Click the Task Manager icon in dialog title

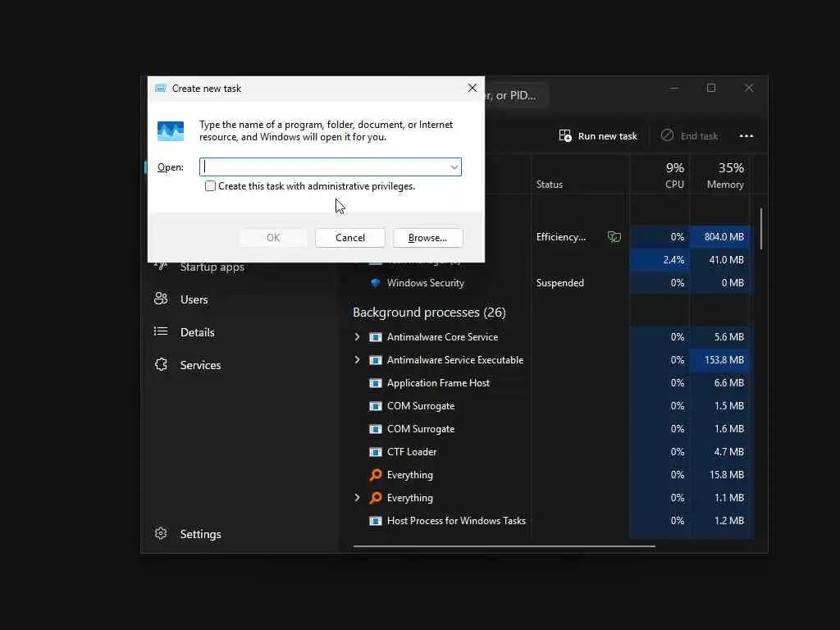point(160,89)
